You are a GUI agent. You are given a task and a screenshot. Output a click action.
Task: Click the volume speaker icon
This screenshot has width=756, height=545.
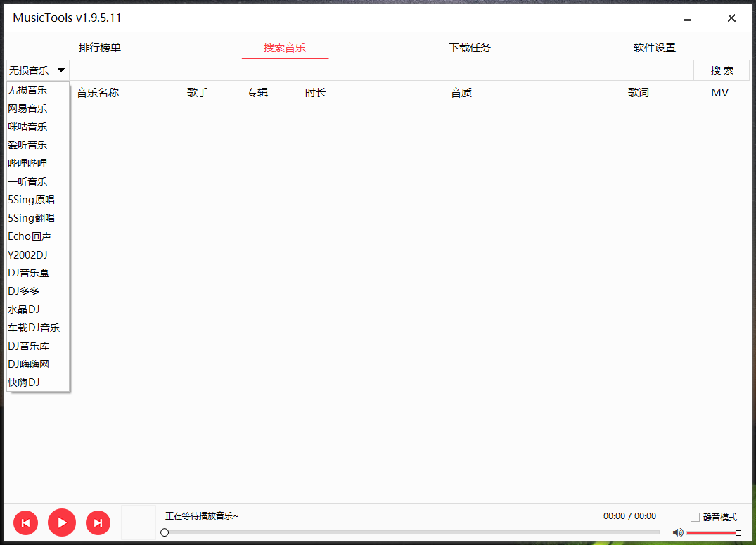click(678, 532)
